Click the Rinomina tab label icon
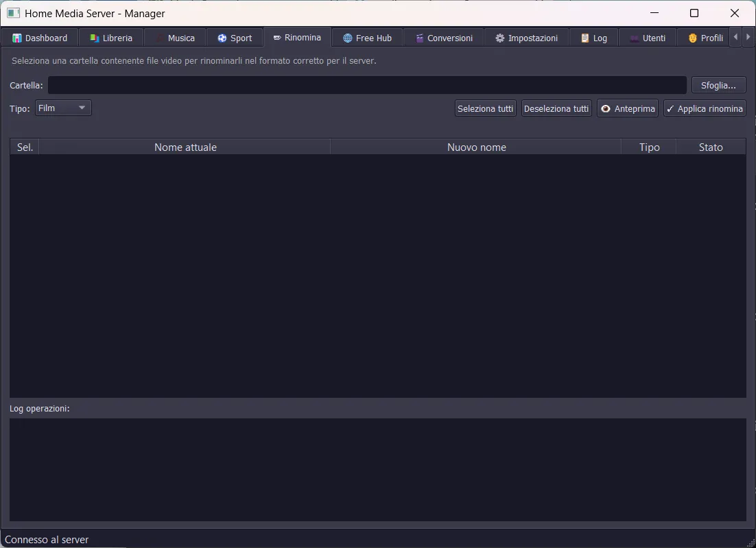The width and height of the screenshot is (756, 548). 277,38
